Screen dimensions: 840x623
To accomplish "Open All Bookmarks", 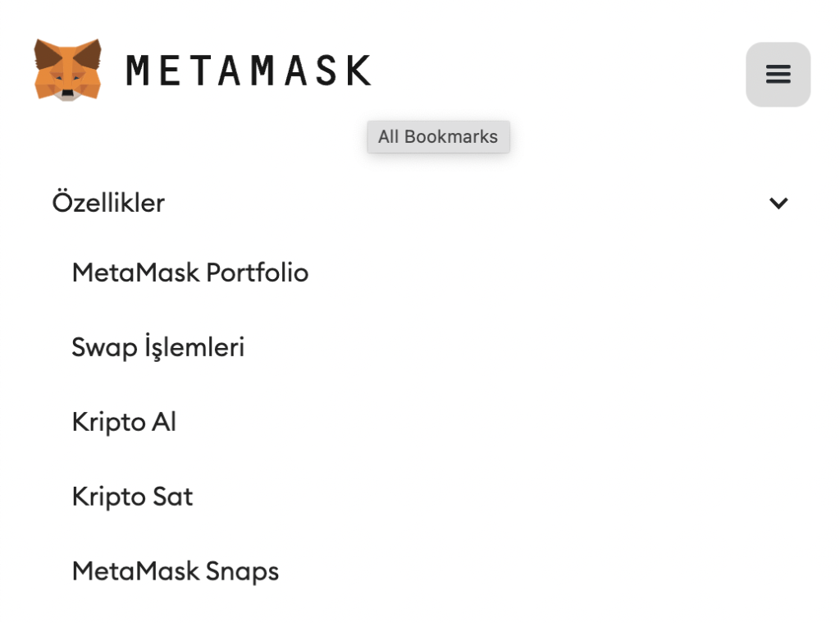I will (x=438, y=136).
